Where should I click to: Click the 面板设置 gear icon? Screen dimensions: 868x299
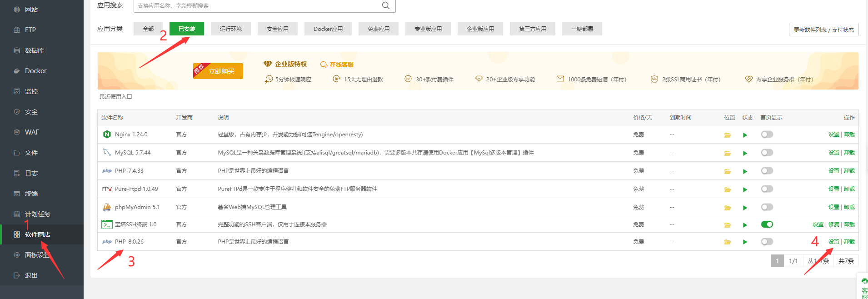(x=17, y=255)
